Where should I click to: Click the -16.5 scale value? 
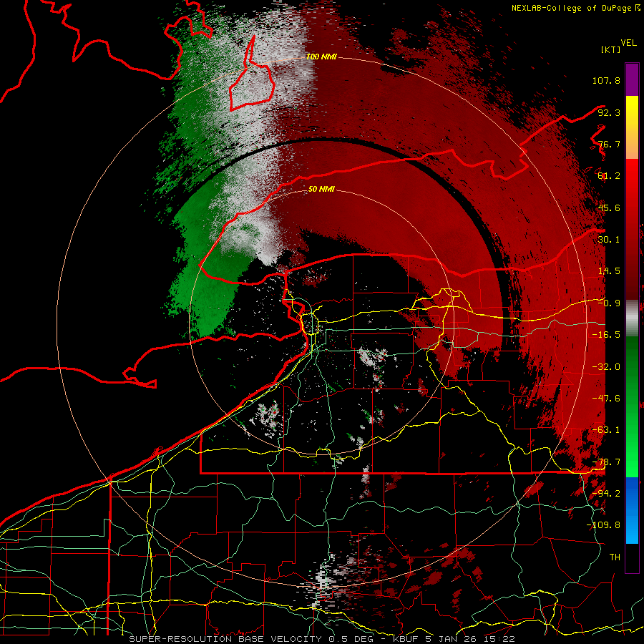pyautogui.click(x=606, y=335)
